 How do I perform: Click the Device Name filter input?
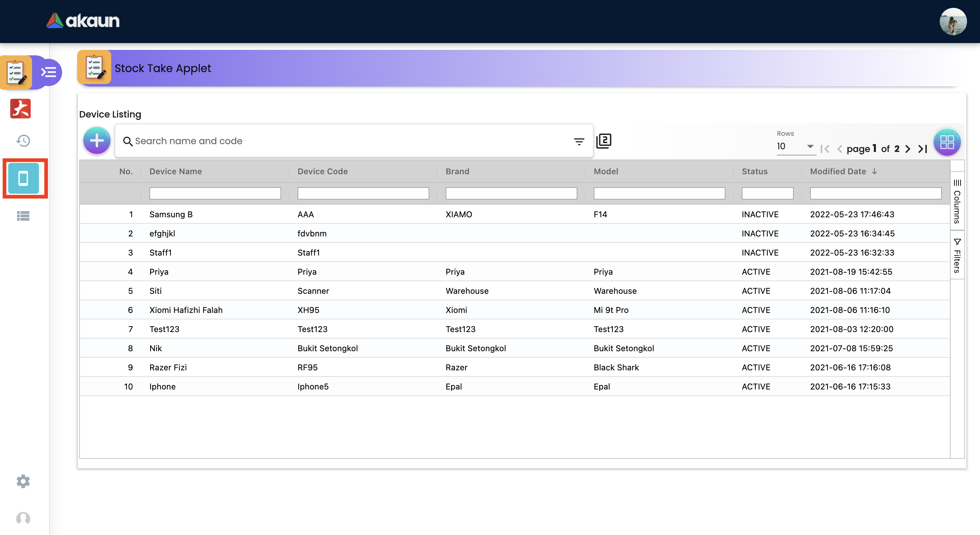(x=215, y=193)
